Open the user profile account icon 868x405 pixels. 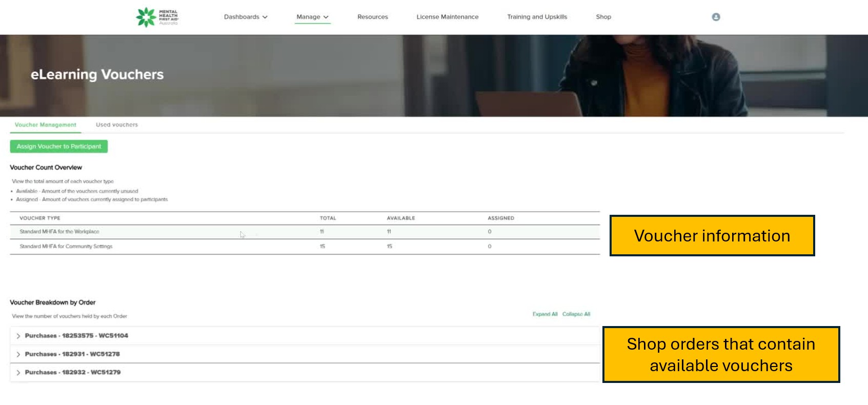(x=716, y=17)
